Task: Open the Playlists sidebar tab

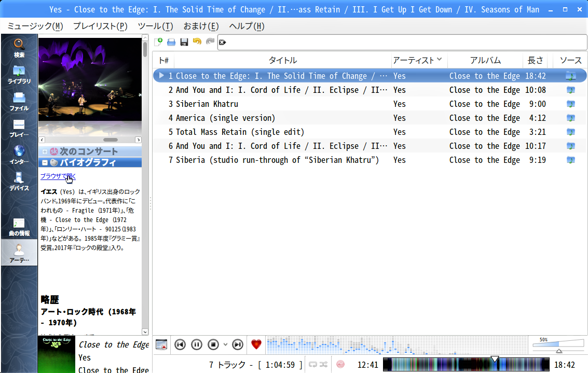Action: 19,128
